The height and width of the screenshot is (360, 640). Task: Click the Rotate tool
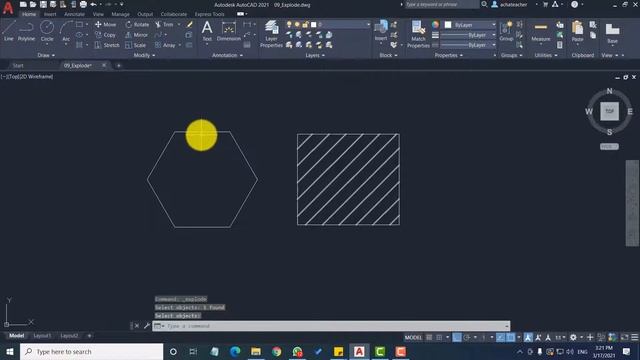tap(137, 24)
